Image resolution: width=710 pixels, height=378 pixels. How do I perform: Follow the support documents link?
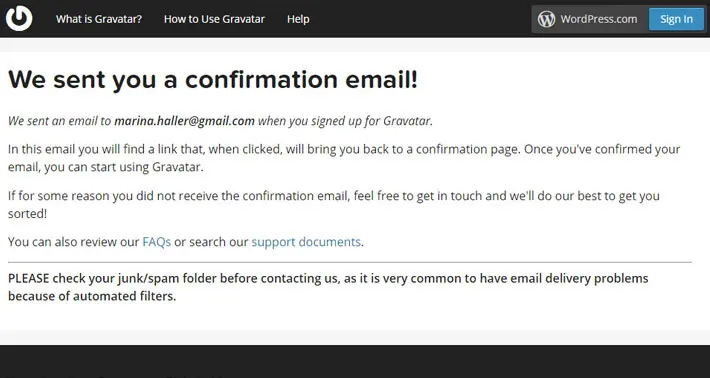(x=306, y=242)
